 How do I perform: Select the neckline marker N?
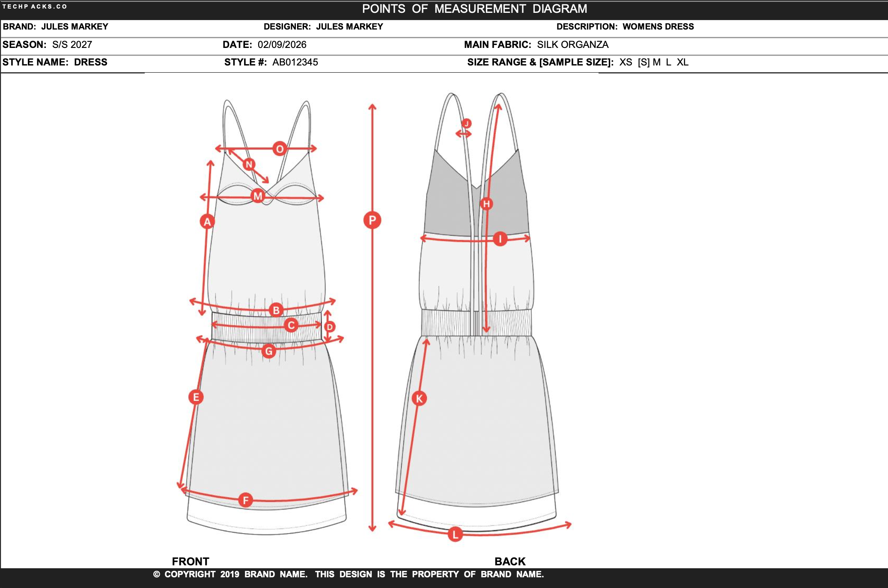click(249, 163)
